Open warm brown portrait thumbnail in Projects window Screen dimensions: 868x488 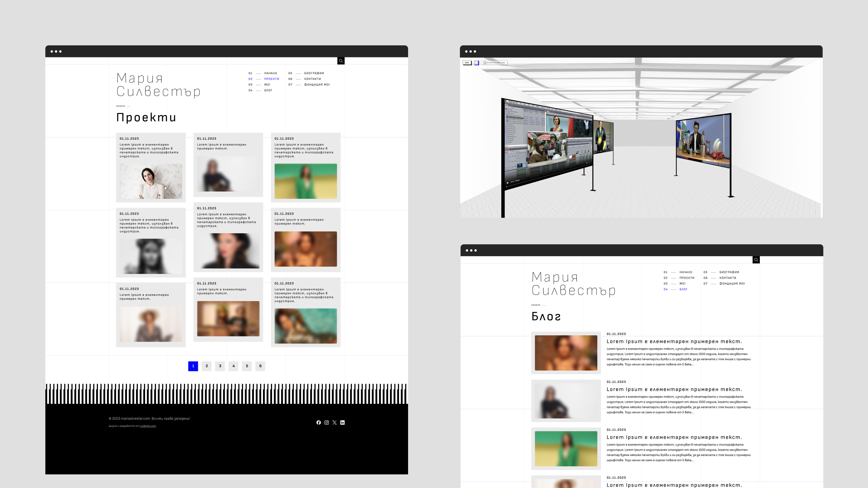click(x=306, y=249)
